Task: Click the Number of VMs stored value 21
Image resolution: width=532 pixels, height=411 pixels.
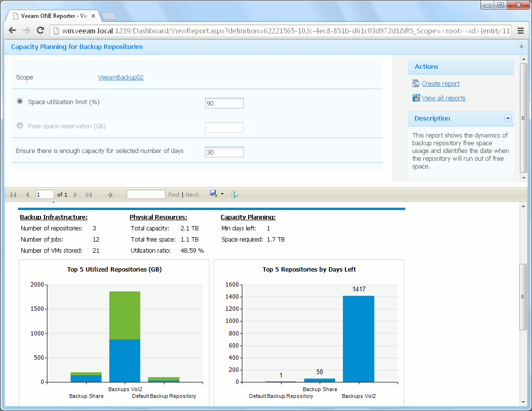Action: click(x=96, y=251)
